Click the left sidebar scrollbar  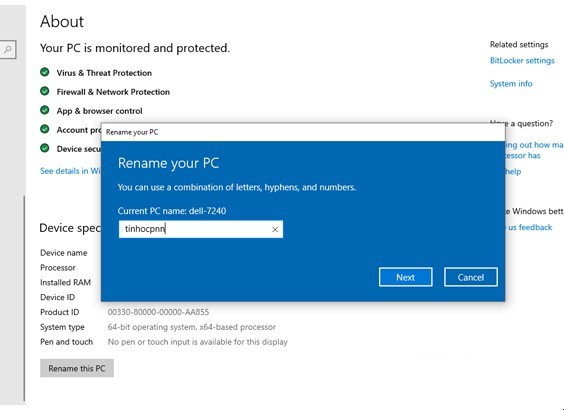[x=24, y=299]
